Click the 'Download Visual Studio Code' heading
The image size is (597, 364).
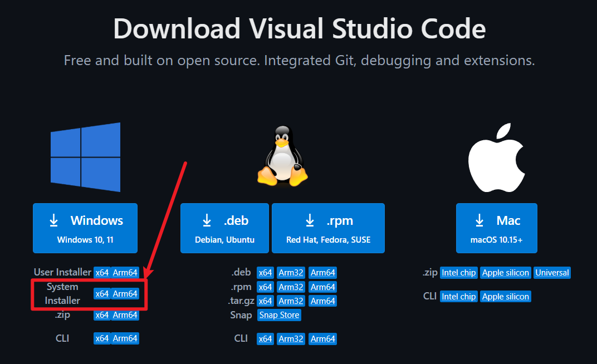tap(299, 29)
